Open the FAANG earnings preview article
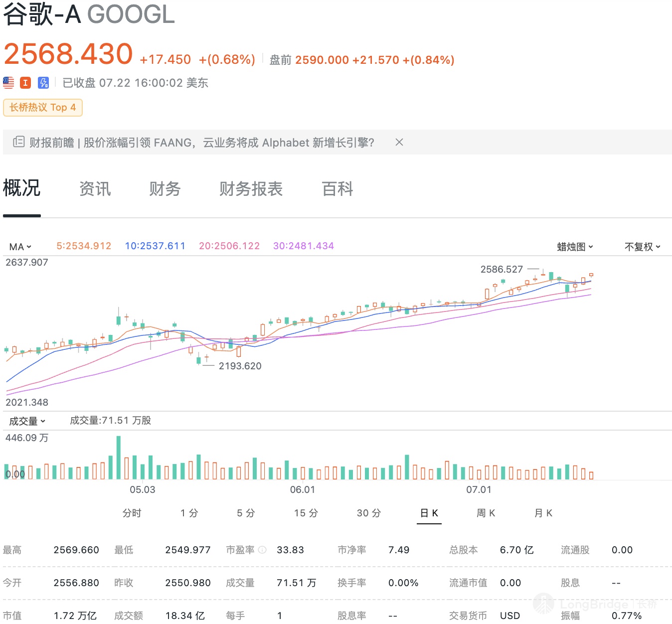Viewport: 672px width, 624px height. [201, 143]
